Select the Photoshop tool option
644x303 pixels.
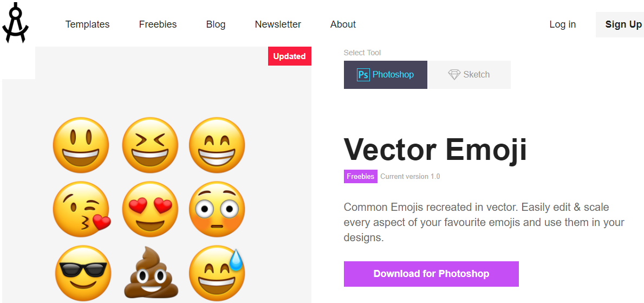click(386, 75)
